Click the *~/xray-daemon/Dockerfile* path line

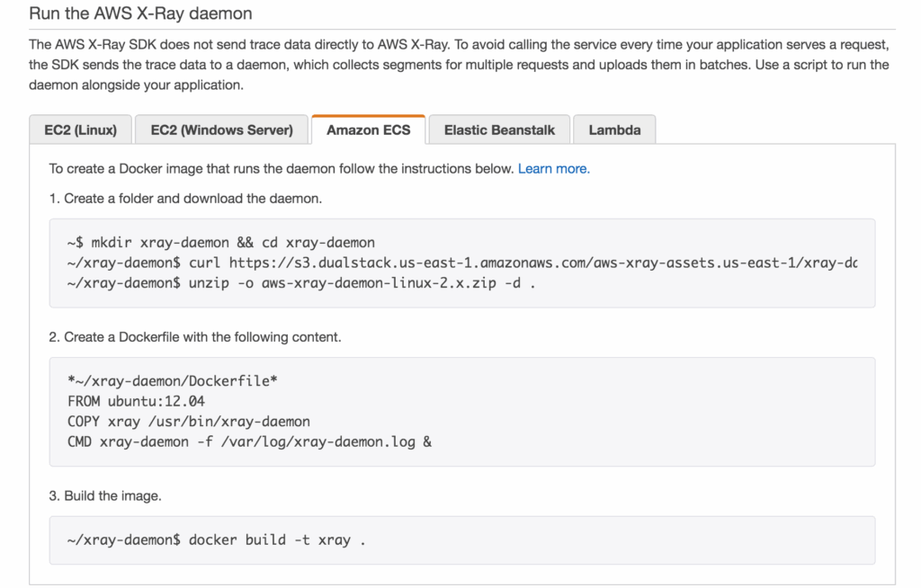tap(172, 381)
